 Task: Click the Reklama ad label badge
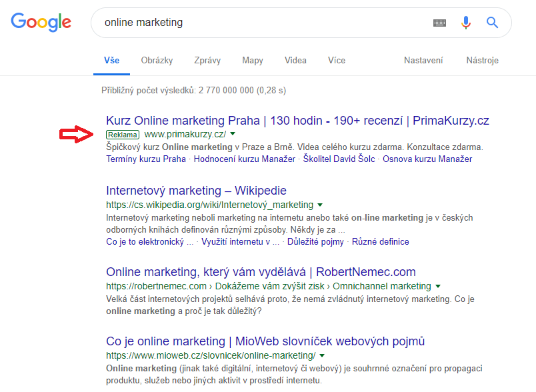[x=123, y=135]
